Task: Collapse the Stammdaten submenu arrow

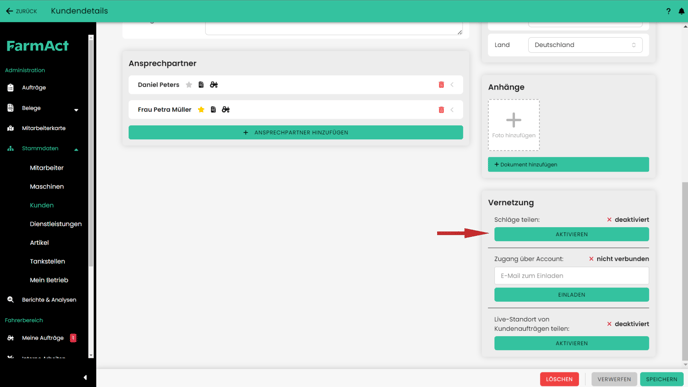Action: [x=76, y=150]
